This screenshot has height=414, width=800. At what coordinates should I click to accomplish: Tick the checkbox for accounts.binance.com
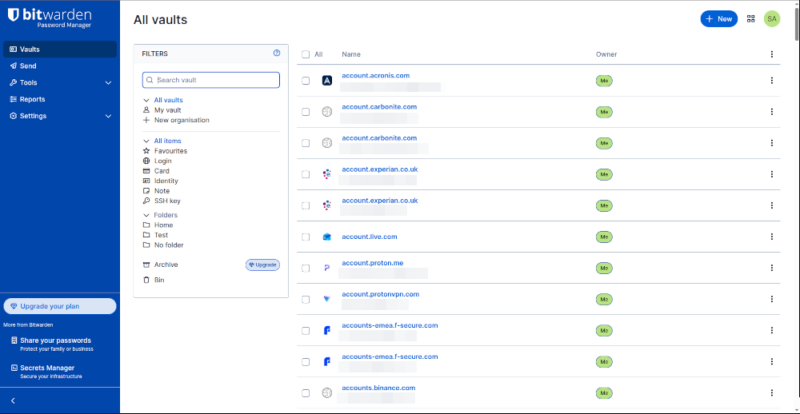(306, 393)
